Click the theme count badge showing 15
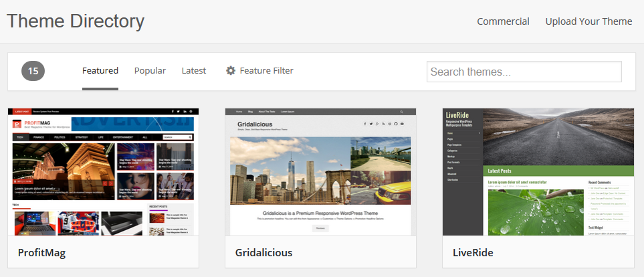644x277 pixels. (x=33, y=71)
